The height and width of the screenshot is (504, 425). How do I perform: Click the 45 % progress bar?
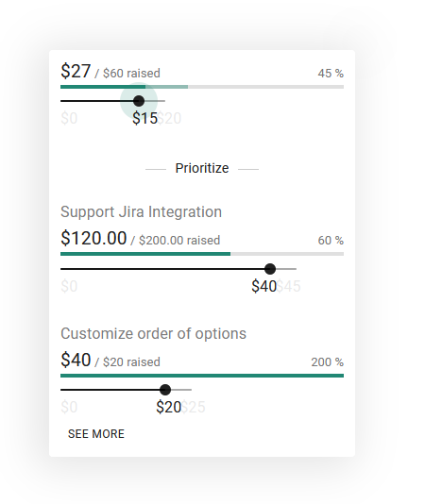coord(202,87)
